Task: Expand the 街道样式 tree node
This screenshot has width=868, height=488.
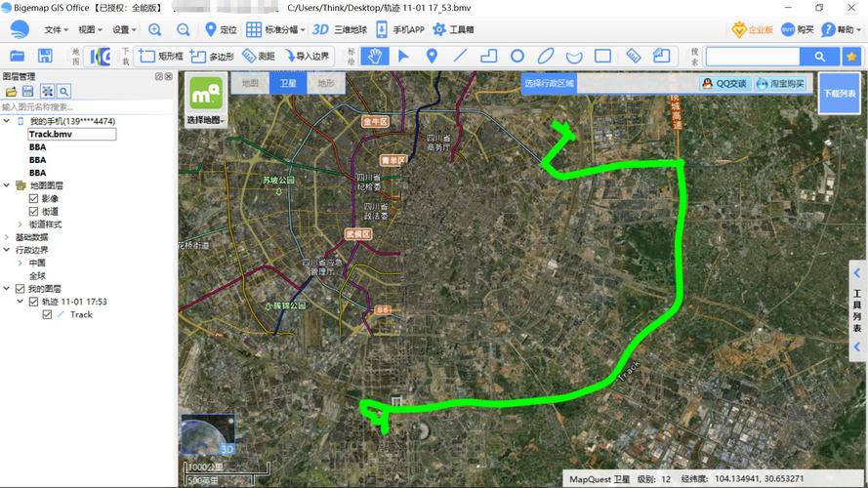Action: point(20,224)
